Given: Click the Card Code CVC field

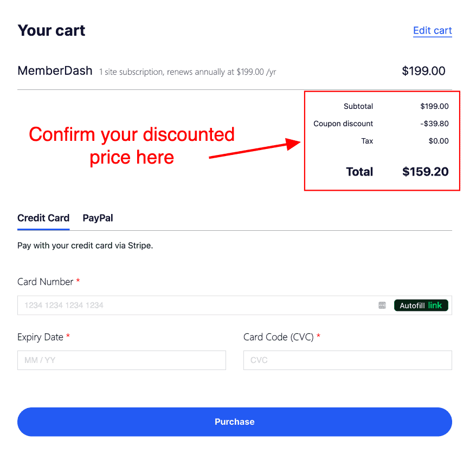Looking at the screenshot, I should (x=348, y=360).
